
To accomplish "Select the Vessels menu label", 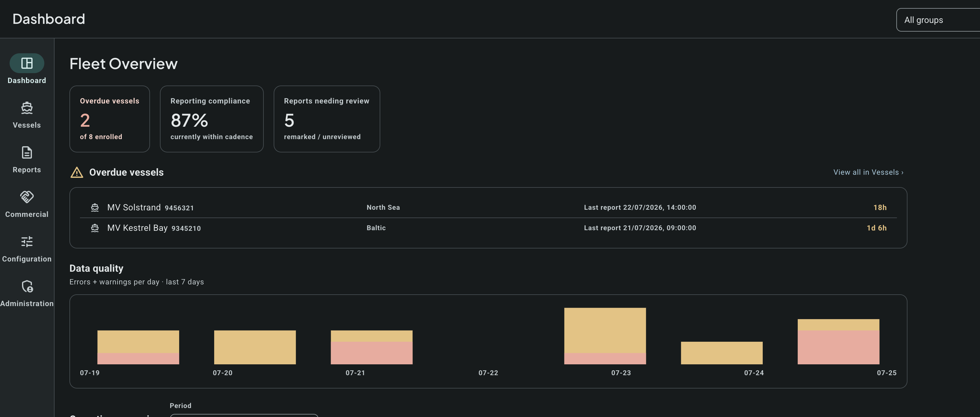I will pyautogui.click(x=27, y=125).
